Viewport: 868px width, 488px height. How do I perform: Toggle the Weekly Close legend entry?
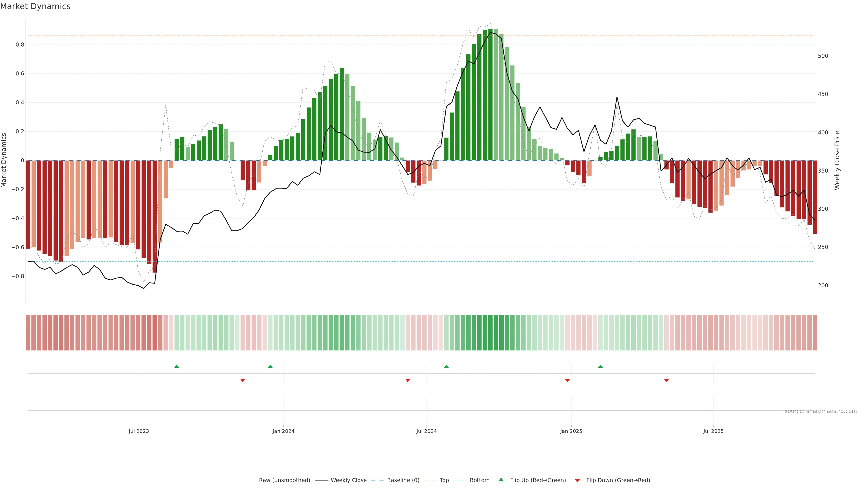(348, 480)
